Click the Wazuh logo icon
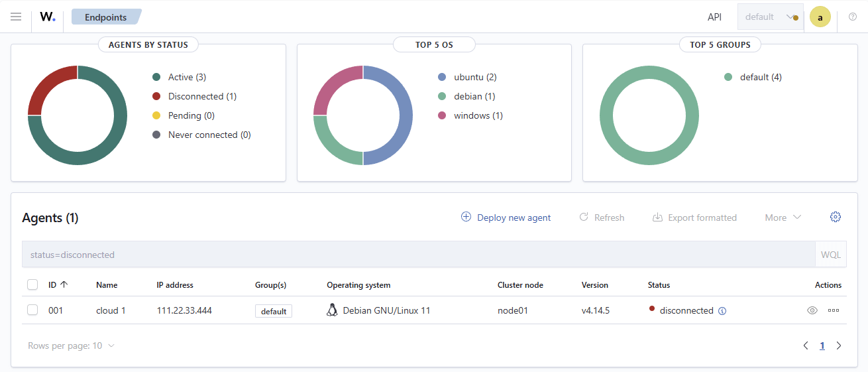Screen dimensions: 868x372 tap(48, 17)
